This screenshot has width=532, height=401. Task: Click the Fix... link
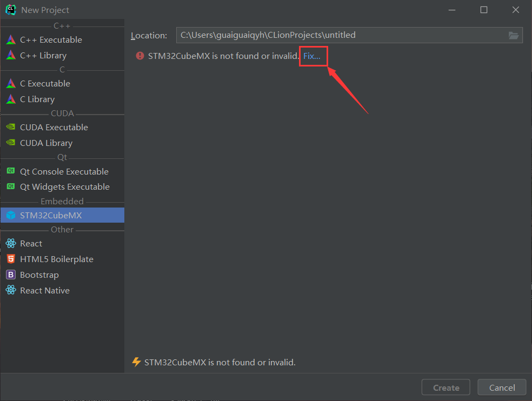point(312,56)
